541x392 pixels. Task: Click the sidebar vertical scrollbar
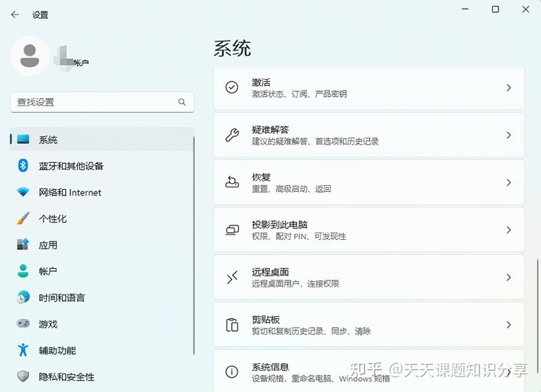point(194,245)
